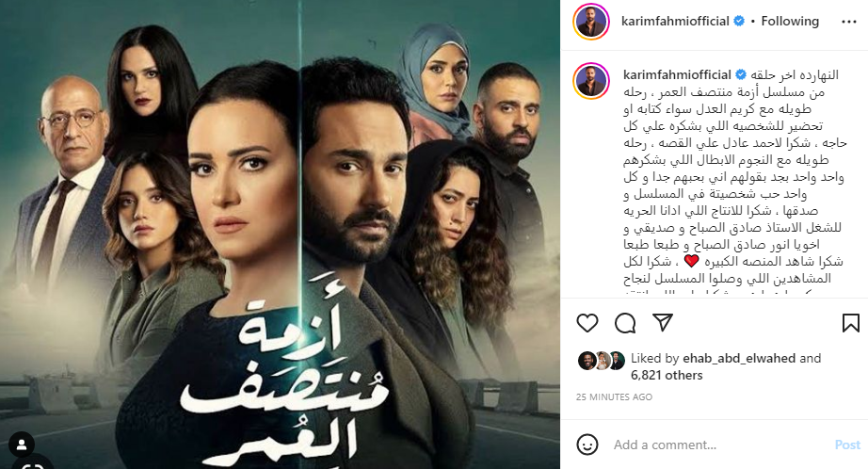View the 6,821 others likes list
This screenshot has width=868, height=469.
point(667,376)
